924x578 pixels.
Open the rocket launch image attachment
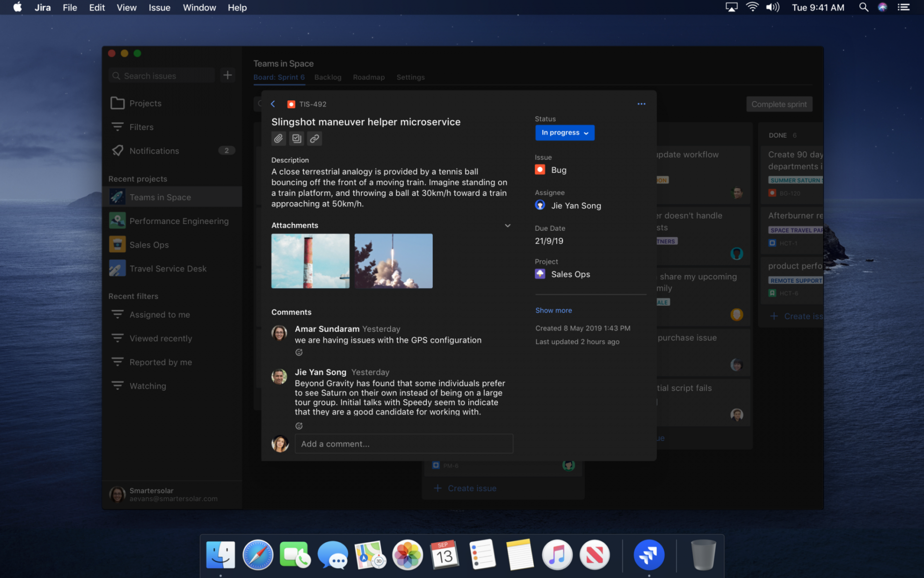(x=394, y=261)
